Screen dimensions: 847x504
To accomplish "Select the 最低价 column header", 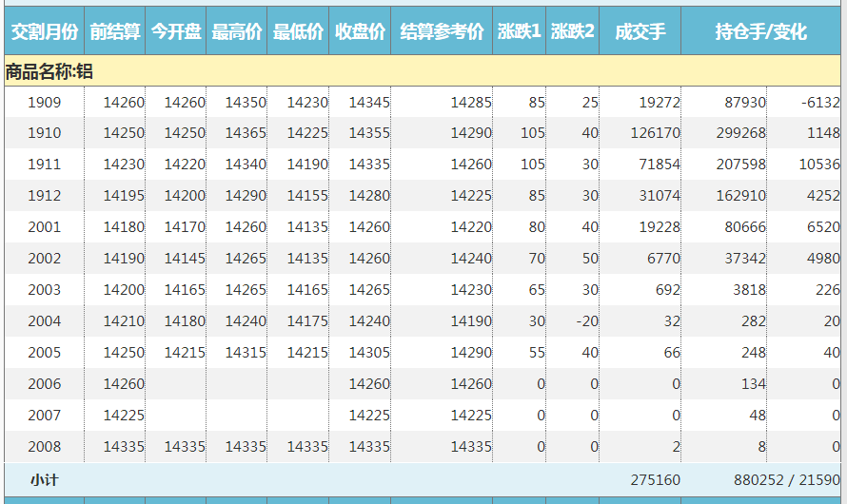I will (x=298, y=32).
